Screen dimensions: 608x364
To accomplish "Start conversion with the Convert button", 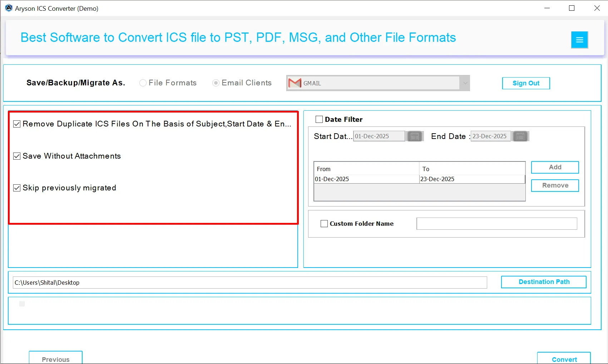I will pos(564,359).
